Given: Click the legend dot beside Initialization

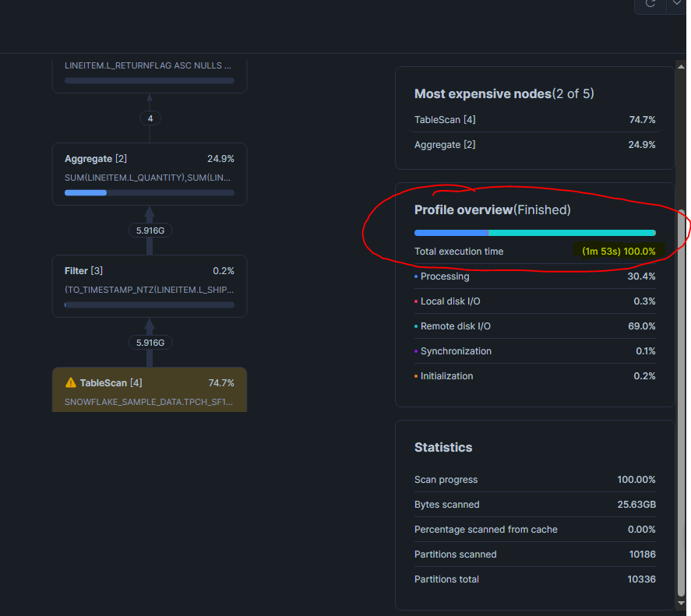Looking at the screenshot, I should tap(418, 376).
